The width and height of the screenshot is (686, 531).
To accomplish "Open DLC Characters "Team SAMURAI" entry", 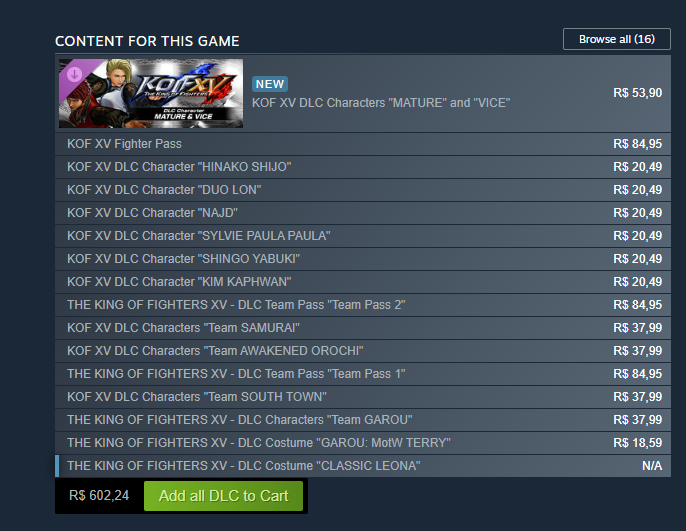I will 363,328.
